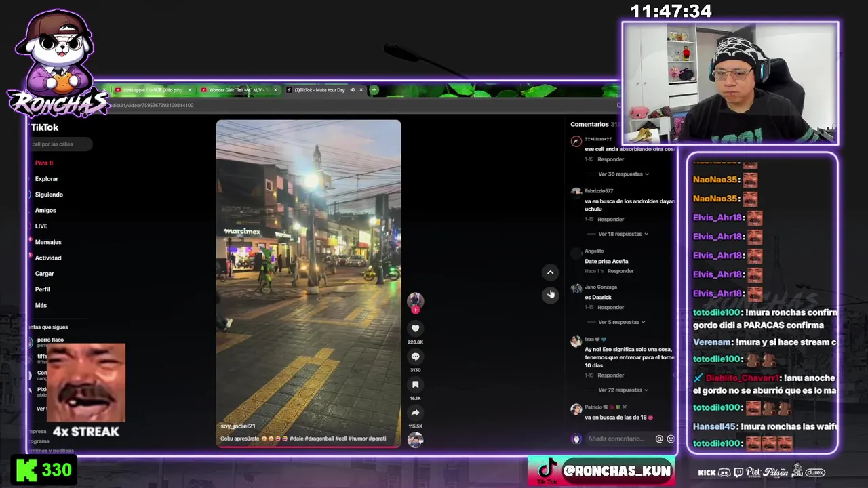Save the video with the bookmark icon

point(416,385)
